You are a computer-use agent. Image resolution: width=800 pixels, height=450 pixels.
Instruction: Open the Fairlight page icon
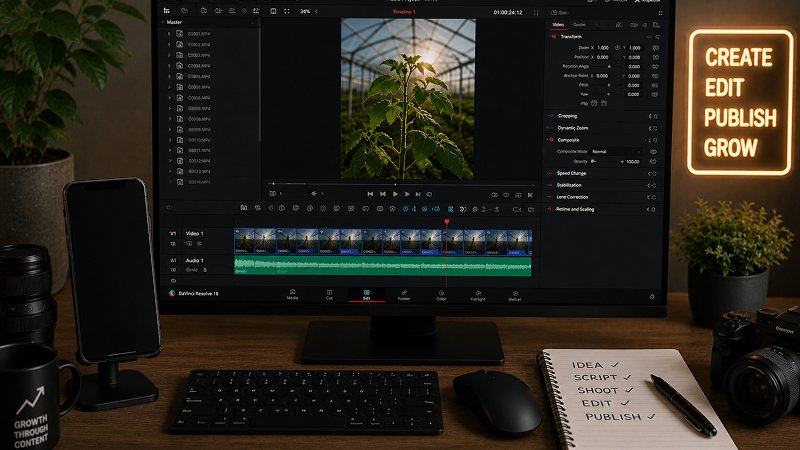click(478, 295)
